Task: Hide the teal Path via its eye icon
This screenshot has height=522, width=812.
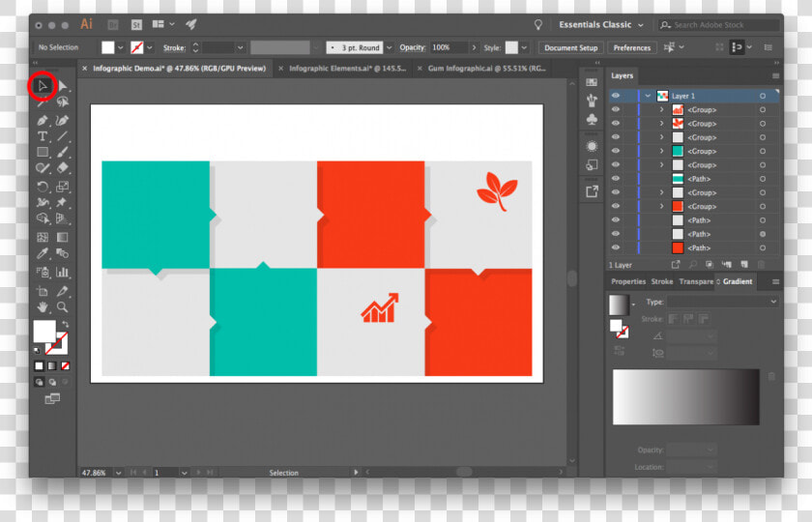Action: 615,179
